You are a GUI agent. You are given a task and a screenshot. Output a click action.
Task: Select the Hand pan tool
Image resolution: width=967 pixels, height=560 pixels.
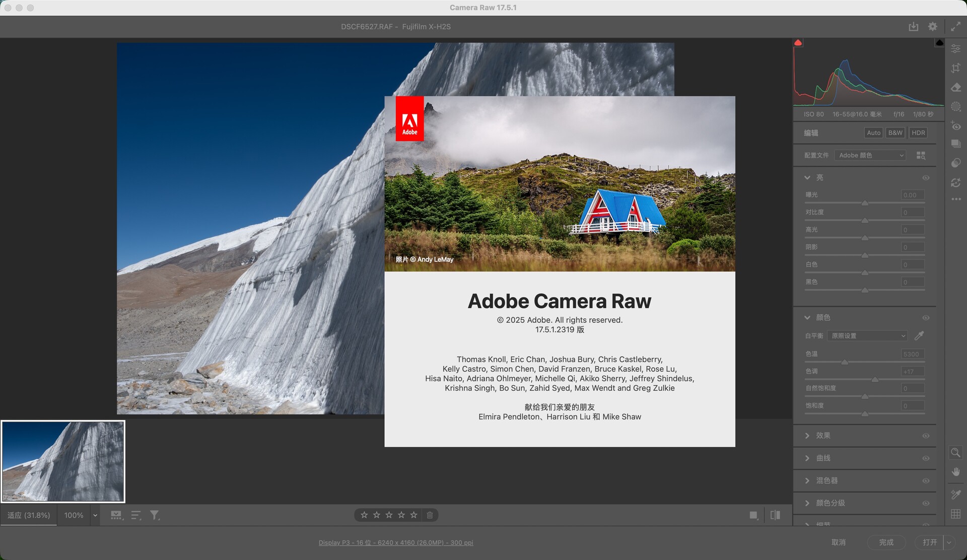tap(955, 472)
